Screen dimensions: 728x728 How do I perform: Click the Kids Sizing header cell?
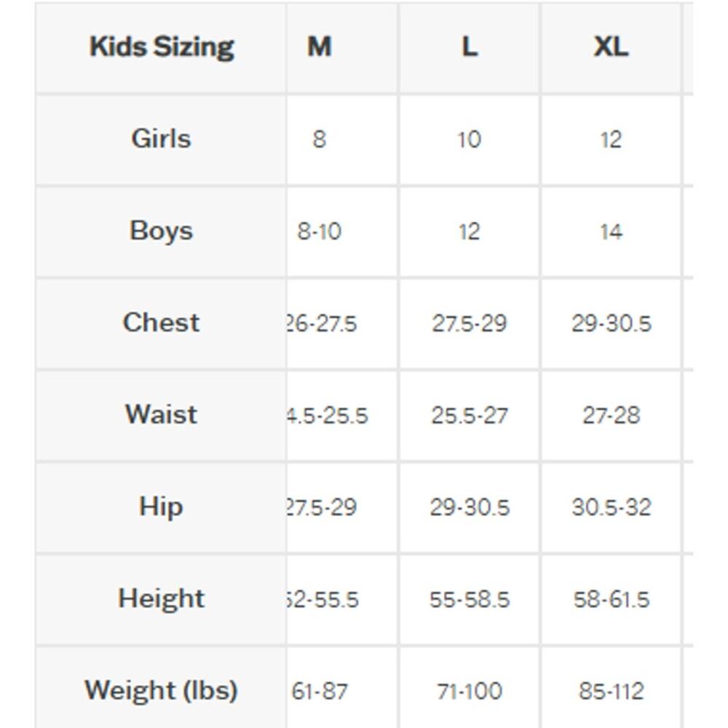(162, 47)
